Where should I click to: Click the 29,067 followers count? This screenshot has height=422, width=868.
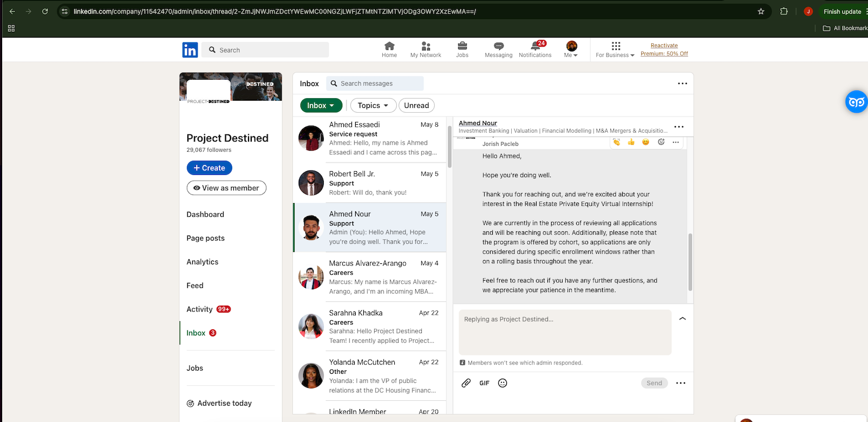point(208,150)
